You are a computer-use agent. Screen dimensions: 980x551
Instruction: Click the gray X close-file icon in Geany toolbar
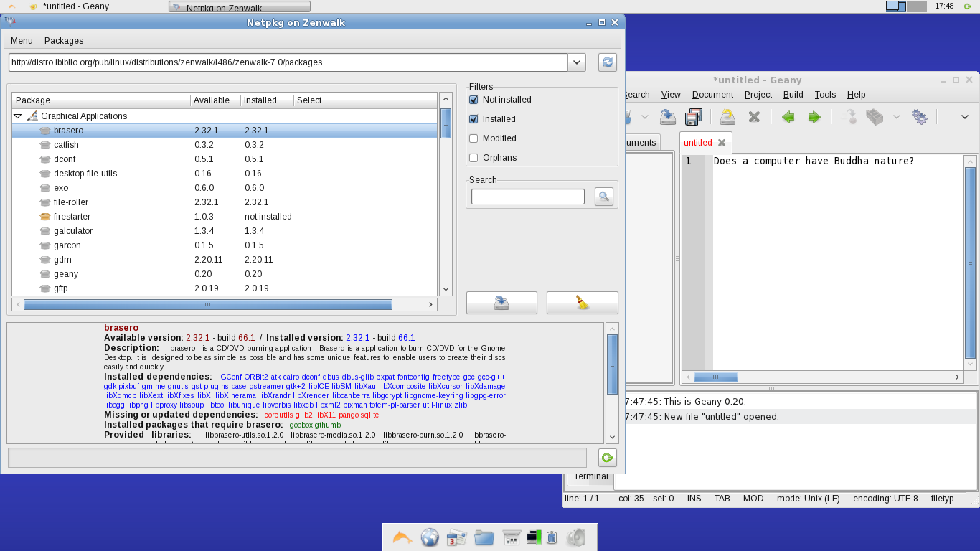(x=754, y=117)
